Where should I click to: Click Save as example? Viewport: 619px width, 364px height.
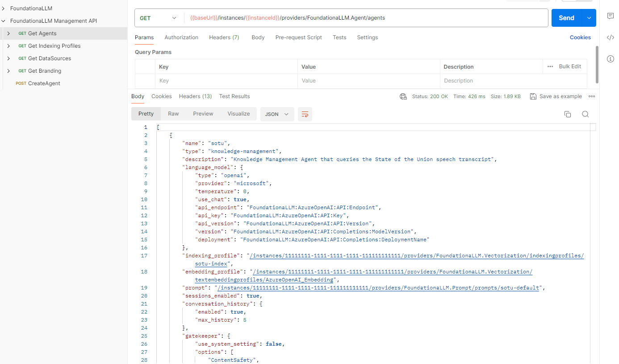560,96
